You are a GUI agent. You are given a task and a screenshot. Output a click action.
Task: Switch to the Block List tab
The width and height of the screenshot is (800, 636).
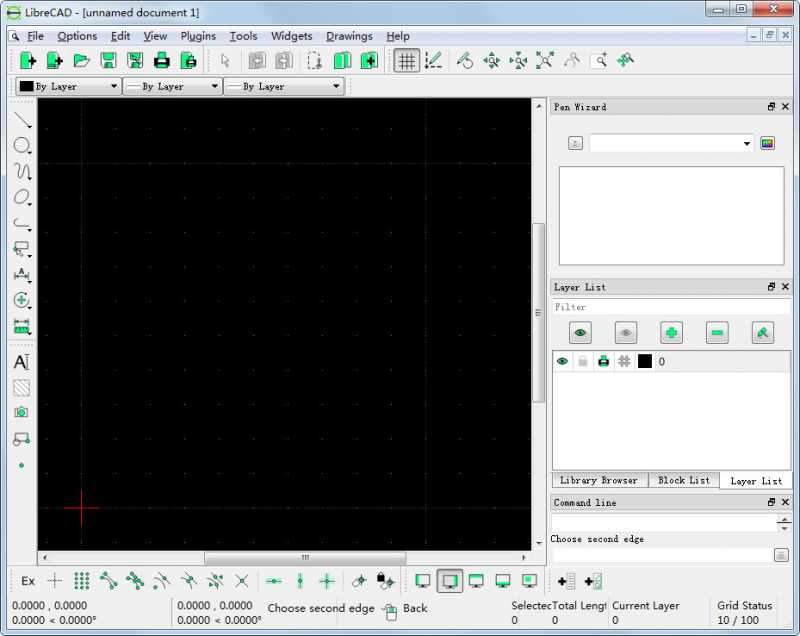tap(684, 480)
